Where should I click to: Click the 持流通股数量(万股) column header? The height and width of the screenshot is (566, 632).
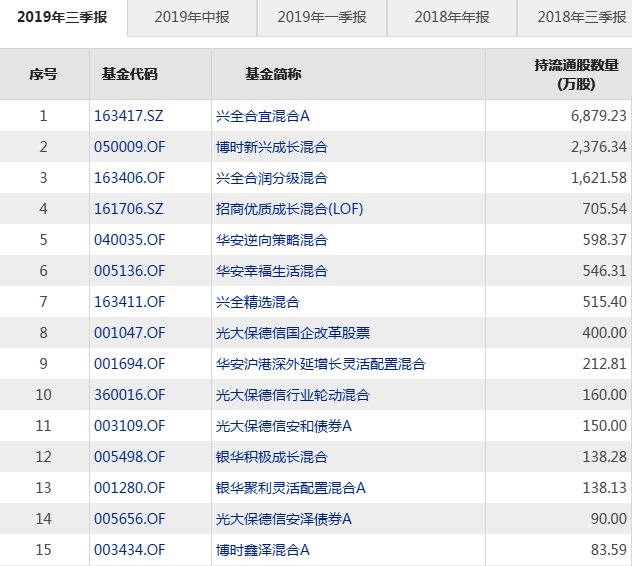[x=559, y=75]
